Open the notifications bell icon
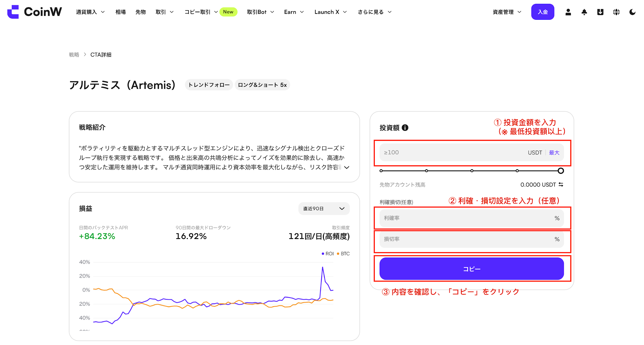Image resolution: width=644 pixels, height=345 pixels. tap(584, 12)
